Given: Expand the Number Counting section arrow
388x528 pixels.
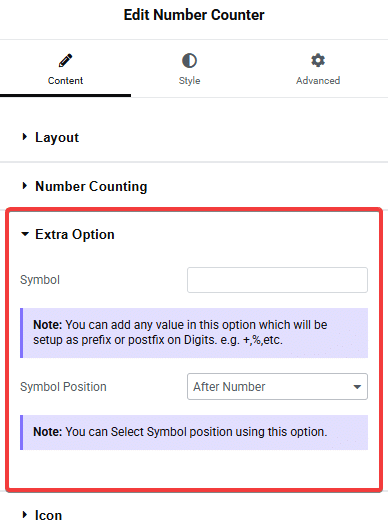Looking at the screenshot, I should (x=24, y=186).
